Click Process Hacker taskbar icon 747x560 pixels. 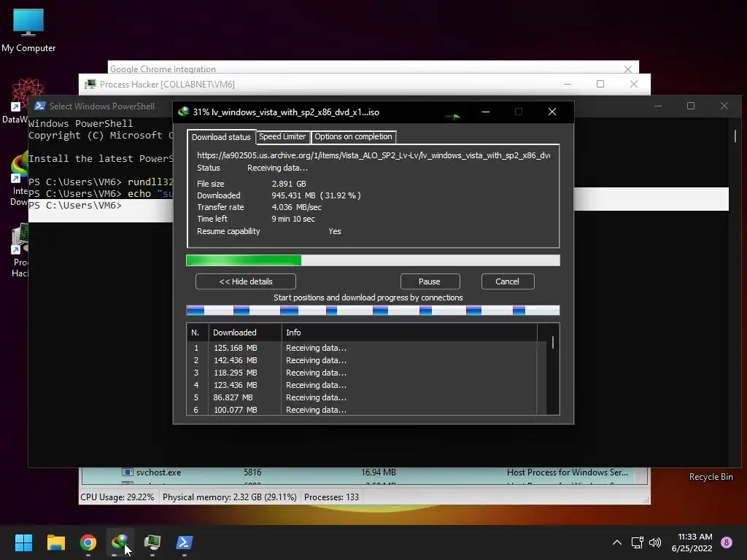point(152,542)
